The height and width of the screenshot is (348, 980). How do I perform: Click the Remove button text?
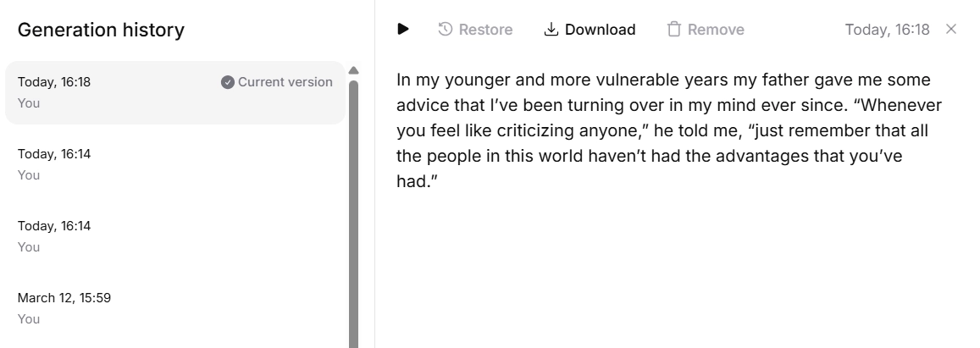coord(716,30)
